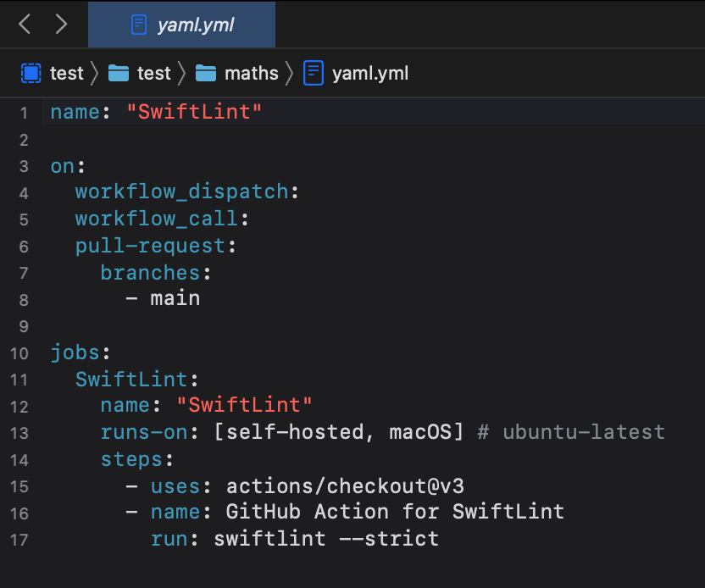The width and height of the screenshot is (705, 588).
Task: Click the maths folder icon in breadcrumb
Action: pos(206,73)
